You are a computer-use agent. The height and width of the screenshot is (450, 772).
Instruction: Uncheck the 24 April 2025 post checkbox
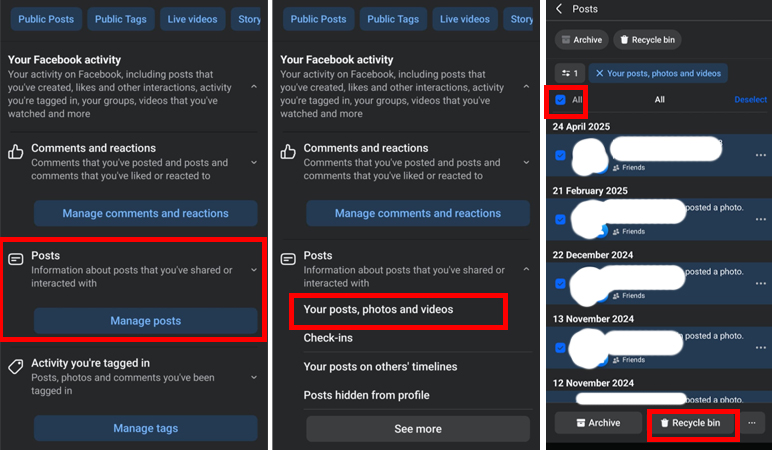(560, 155)
